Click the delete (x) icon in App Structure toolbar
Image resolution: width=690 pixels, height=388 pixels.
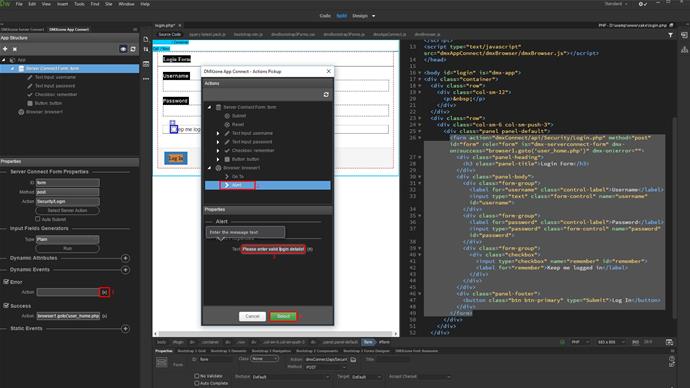(x=15, y=49)
